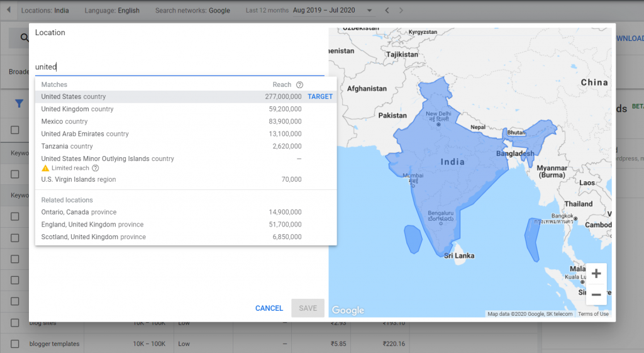Click the Google logo on the map
Image resolution: width=644 pixels, height=353 pixels.
pyautogui.click(x=348, y=310)
